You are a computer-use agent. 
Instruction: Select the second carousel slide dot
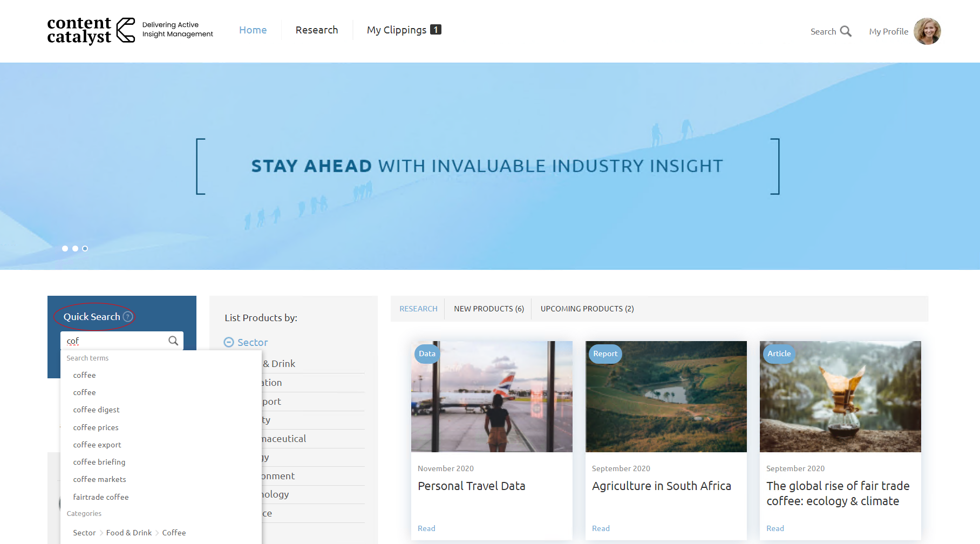(75, 249)
